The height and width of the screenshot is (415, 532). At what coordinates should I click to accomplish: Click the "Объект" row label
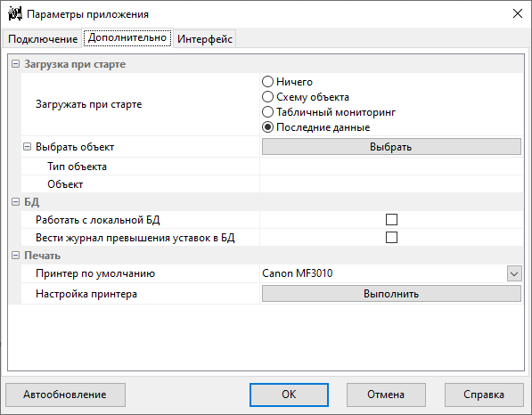pyautogui.click(x=65, y=184)
